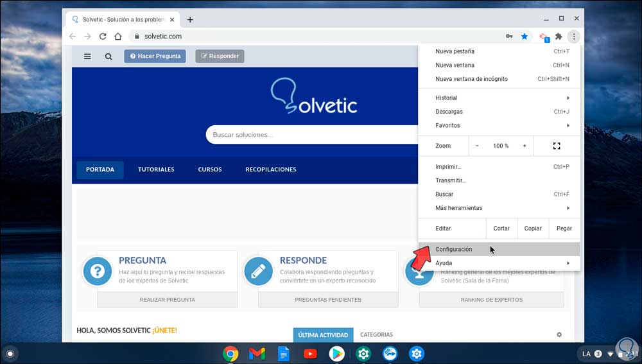The height and width of the screenshot is (364, 642).
Task: Go to the browser home page
Action: [x=118, y=37]
